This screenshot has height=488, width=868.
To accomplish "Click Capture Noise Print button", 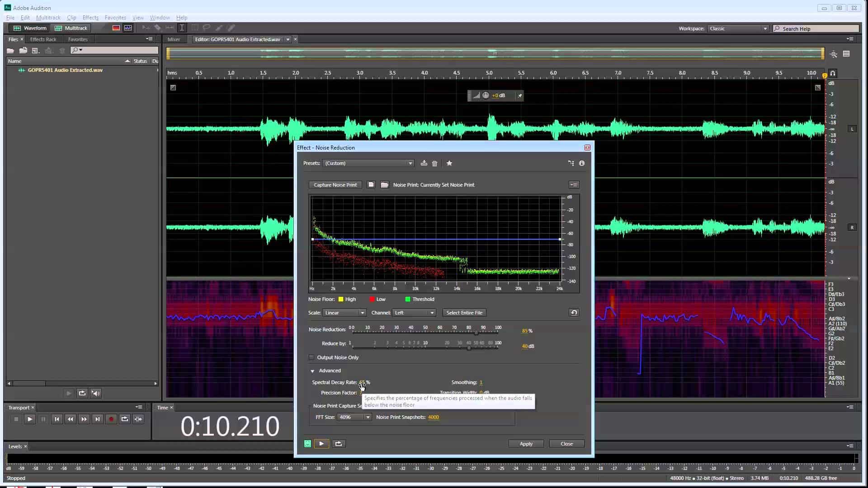I will pos(335,185).
